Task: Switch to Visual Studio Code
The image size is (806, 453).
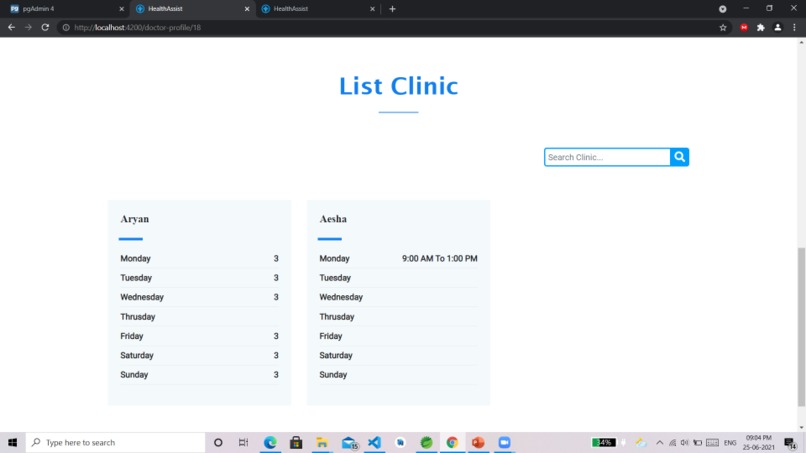Action: 374,442
